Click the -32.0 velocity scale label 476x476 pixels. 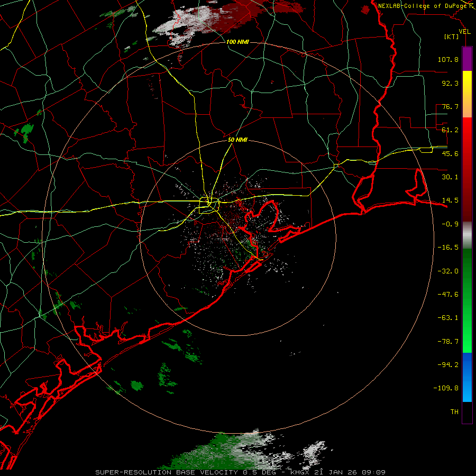pyautogui.click(x=448, y=271)
